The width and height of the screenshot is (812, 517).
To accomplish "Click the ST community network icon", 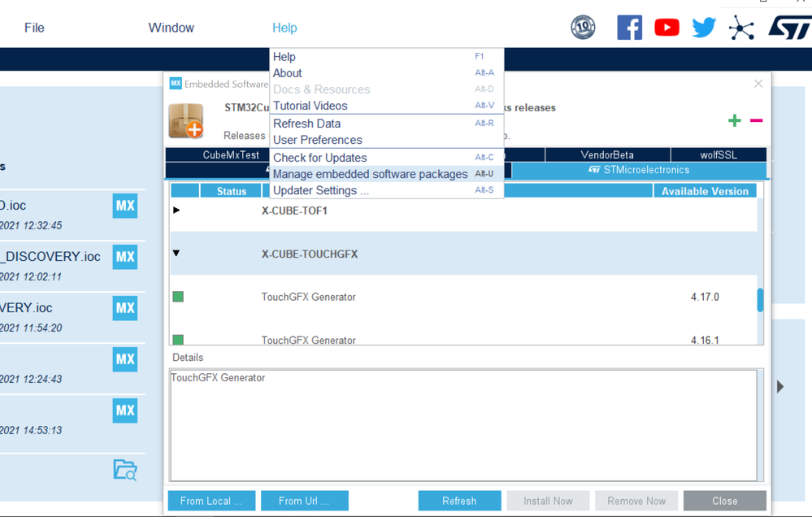I will point(741,28).
